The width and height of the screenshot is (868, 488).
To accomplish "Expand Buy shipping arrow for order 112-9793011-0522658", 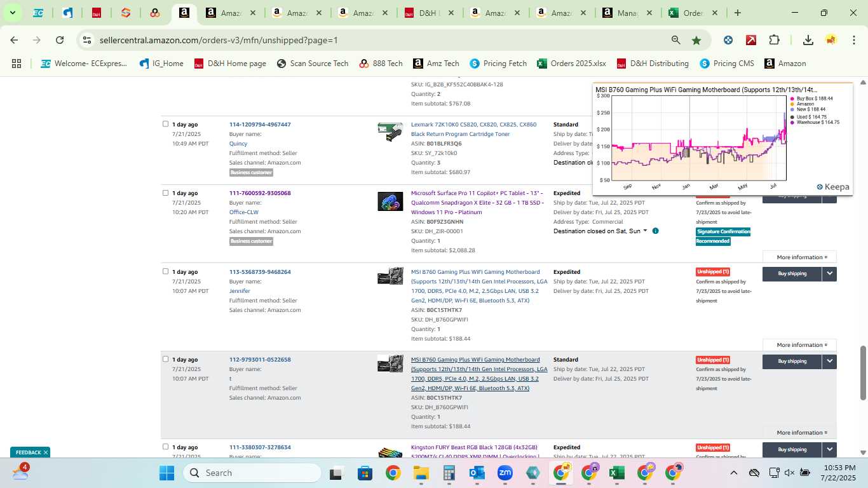I will pos(829,362).
